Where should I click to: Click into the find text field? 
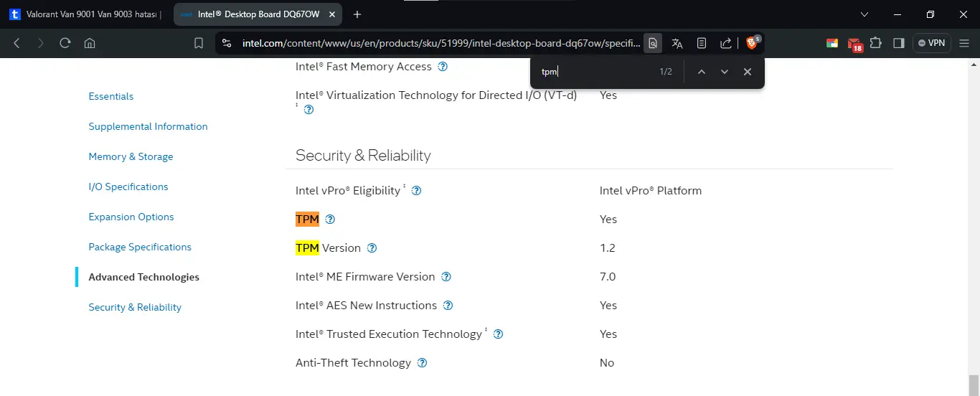[595, 72]
